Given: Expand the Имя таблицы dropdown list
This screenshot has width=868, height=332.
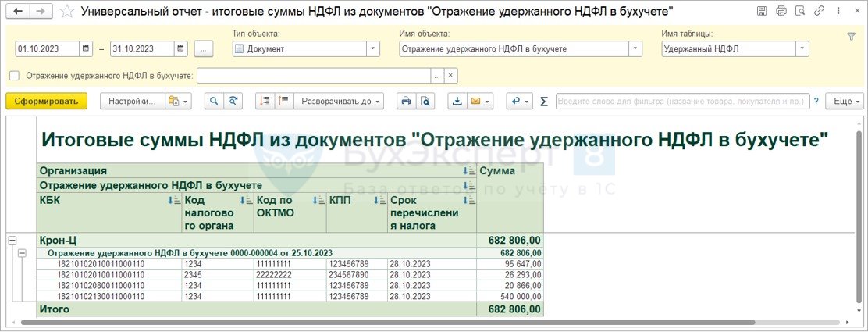Looking at the screenshot, I should click(802, 48).
